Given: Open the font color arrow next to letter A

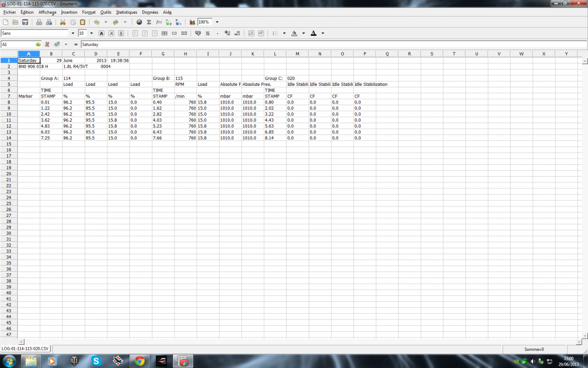Looking at the screenshot, I should pos(323,33).
